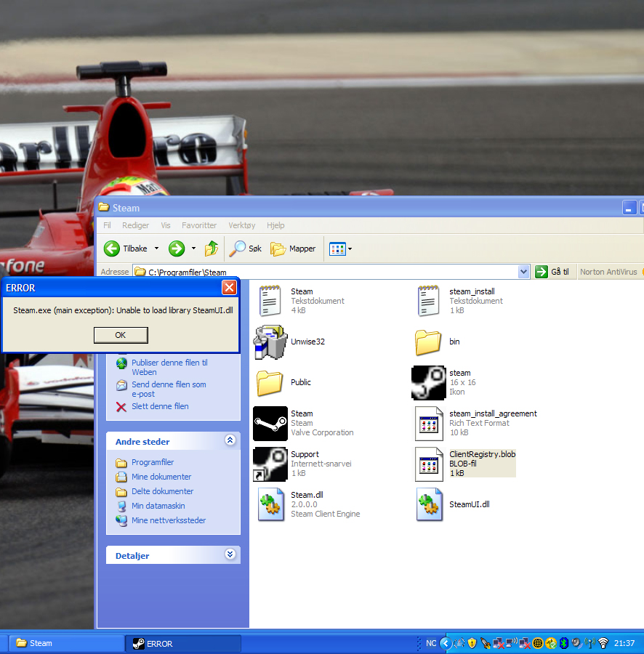Open the Tilbake history dropdown arrow
Image resolution: width=644 pixels, height=654 pixels.
pos(156,249)
